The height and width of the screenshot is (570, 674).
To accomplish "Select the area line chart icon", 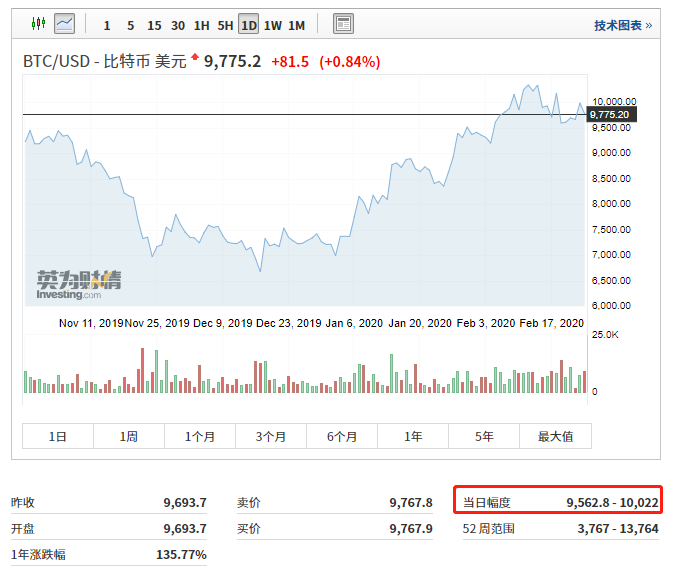I will (65, 23).
